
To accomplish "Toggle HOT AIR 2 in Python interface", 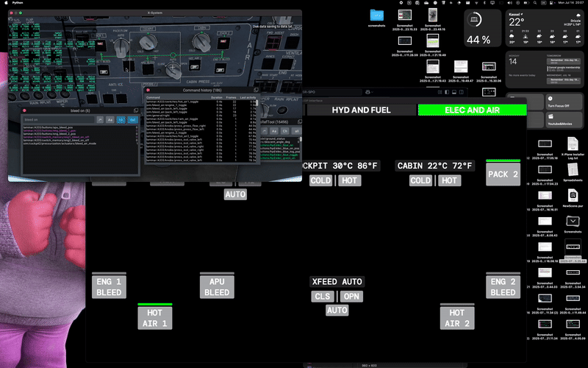I will tap(456, 318).
